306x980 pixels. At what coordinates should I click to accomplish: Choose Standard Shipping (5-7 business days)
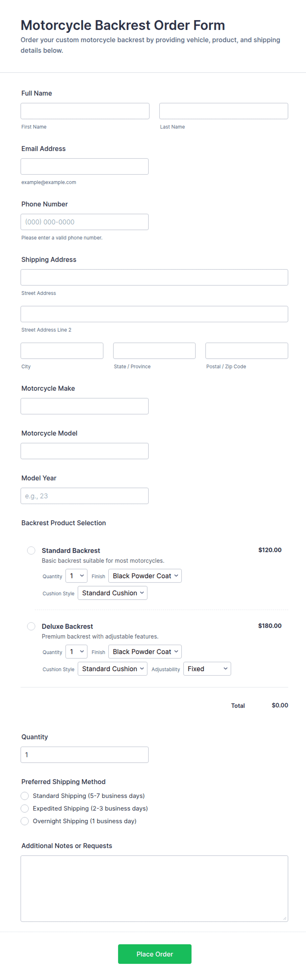click(25, 796)
